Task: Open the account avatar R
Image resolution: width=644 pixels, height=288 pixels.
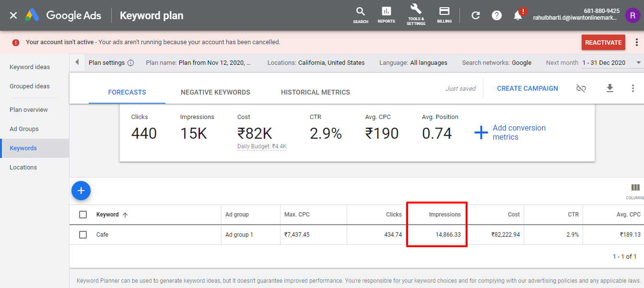Action: pos(632,15)
